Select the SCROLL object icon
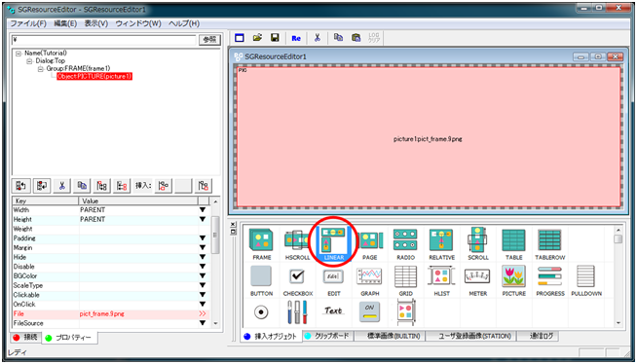Screen dimensions: 637x364 (477, 244)
